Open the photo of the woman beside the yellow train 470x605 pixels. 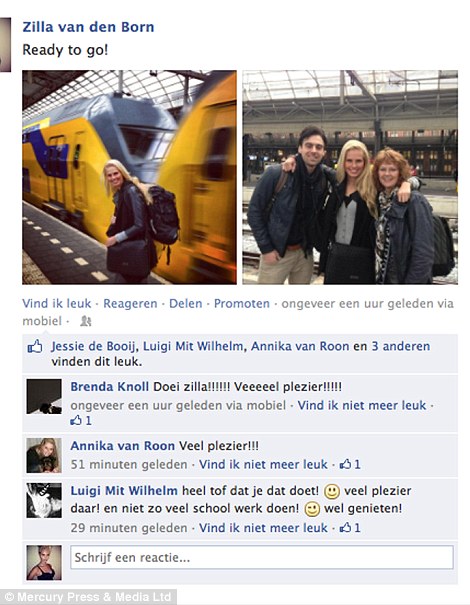pos(129,177)
